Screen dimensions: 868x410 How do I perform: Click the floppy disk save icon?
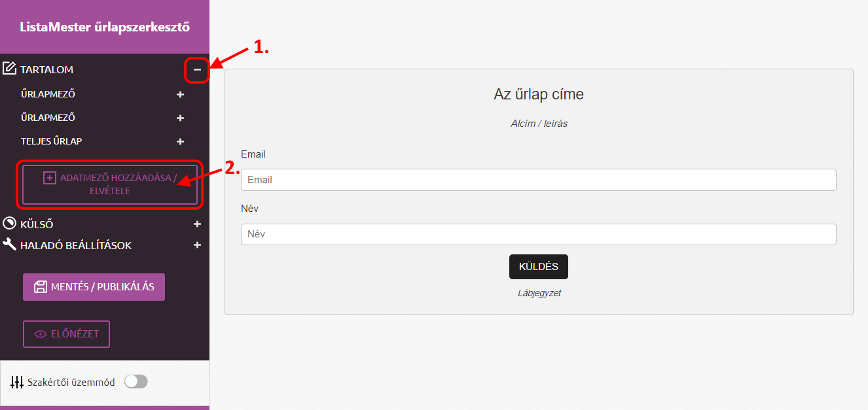click(x=41, y=286)
